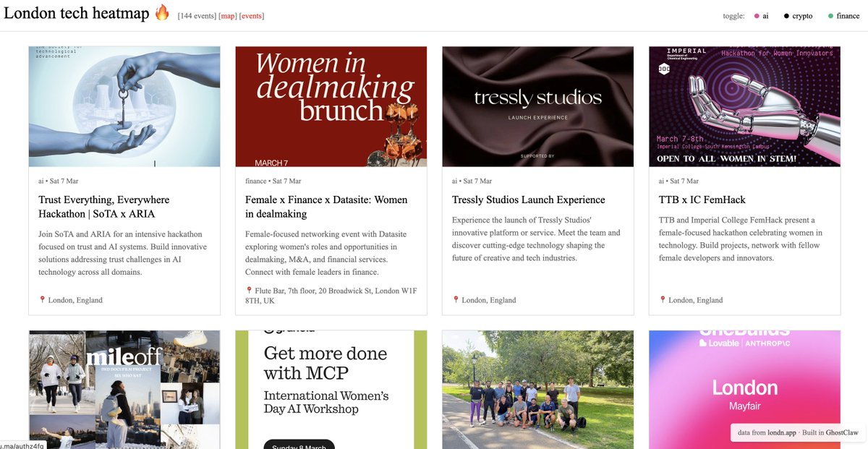Screen dimensions: 868x449
Task: Click the Join SoTA and ARIA description
Action: click(124, 253)
